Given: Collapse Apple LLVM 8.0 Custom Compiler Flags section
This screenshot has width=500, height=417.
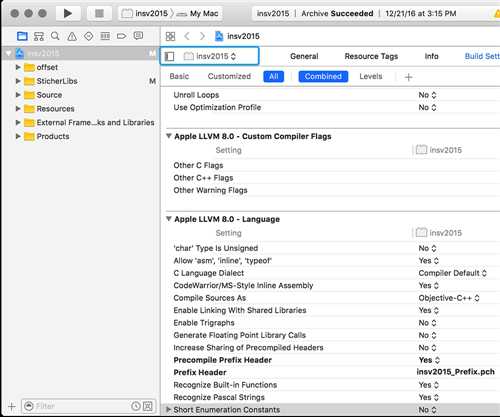Looking at the screenshot, I should (169, 136).
